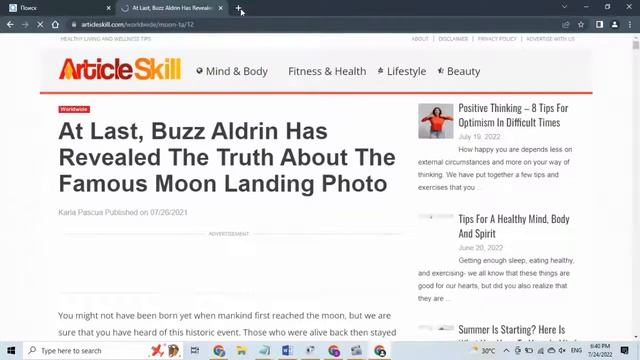
Task: Open the Chrome three-dot menu
Action: (x=630, y=24)
